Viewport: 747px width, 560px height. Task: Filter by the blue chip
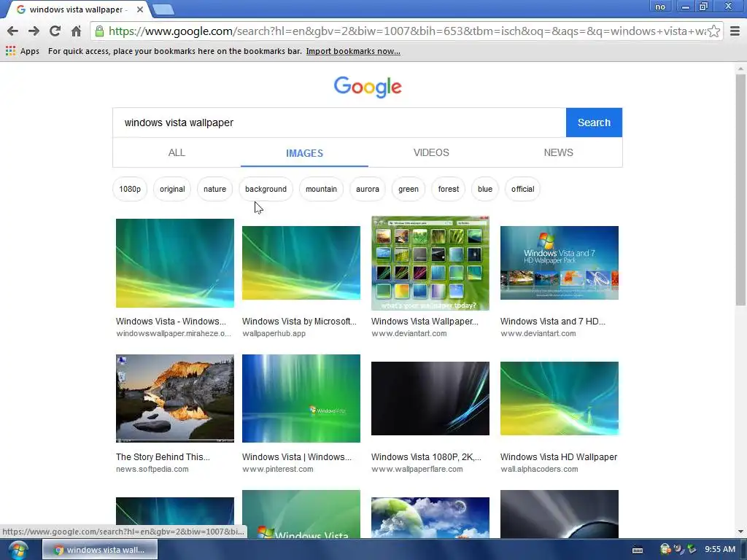(485, 189)
